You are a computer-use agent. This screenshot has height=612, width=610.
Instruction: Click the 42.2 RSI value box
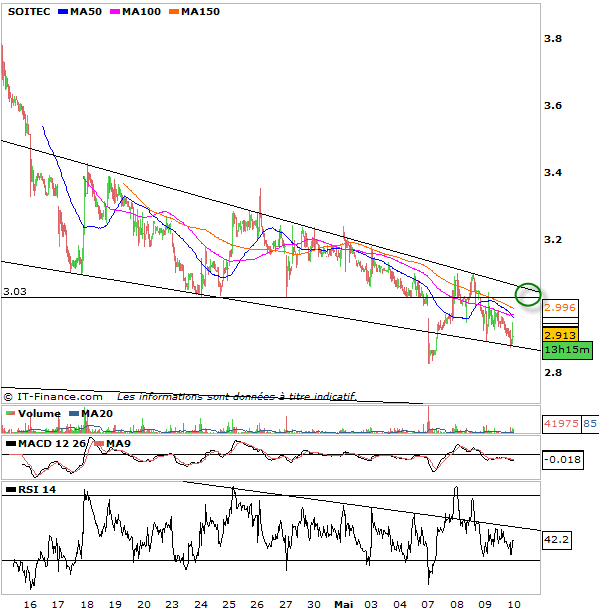click(x=556, y=539)
